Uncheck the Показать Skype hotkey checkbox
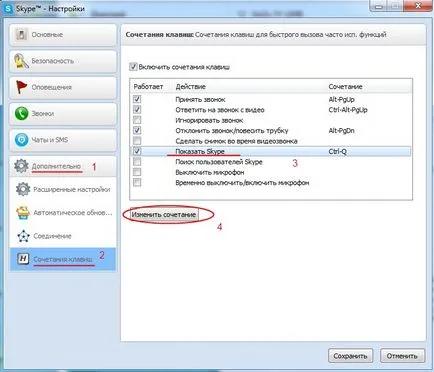434x372 pixels. click(137, 151)
